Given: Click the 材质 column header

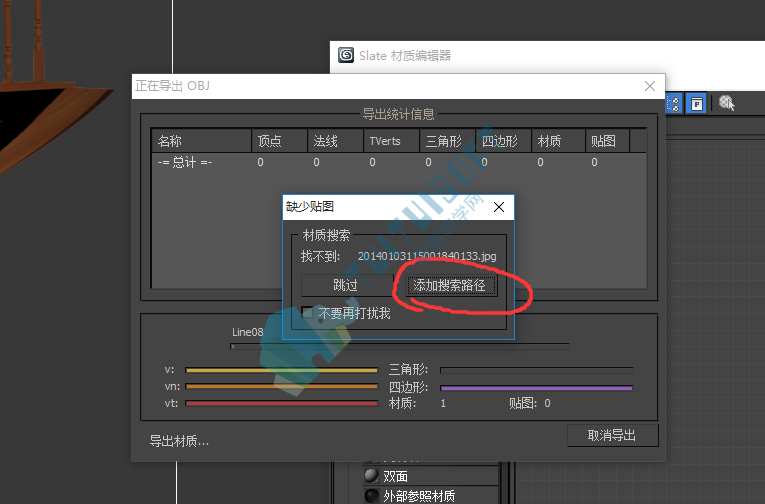Looking at the screenshot, I should tap(559, 141).
